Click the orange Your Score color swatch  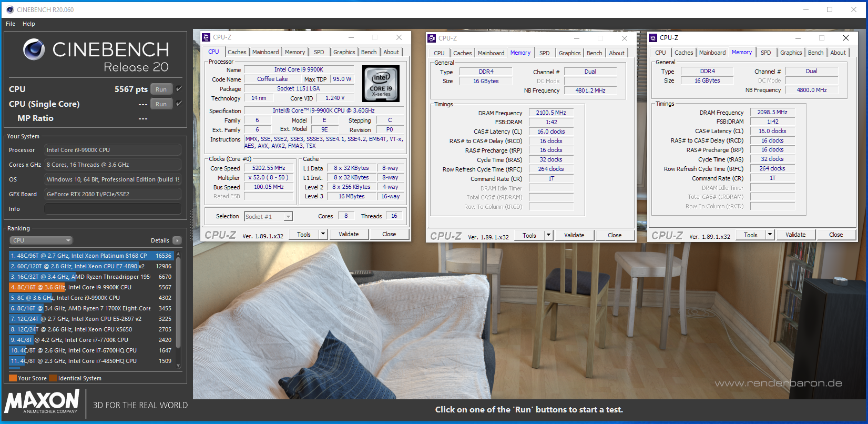pyautogui.click(x=13, y=378)
